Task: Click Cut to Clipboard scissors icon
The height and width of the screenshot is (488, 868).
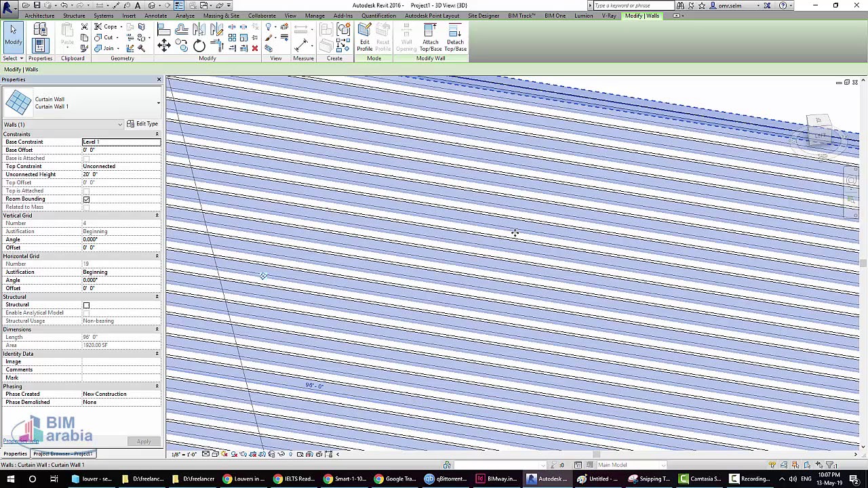Action: (84, 26)
